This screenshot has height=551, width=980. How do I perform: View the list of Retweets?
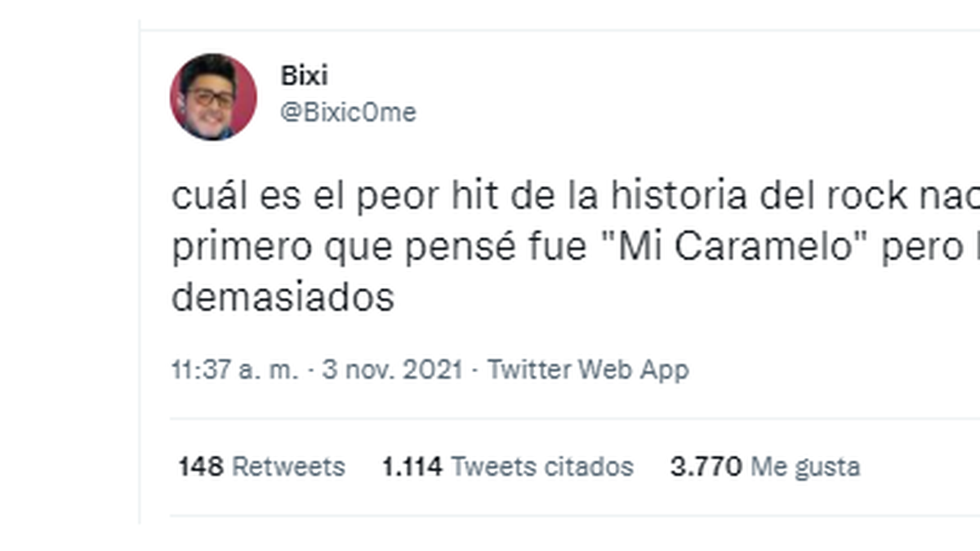(289, 467)
